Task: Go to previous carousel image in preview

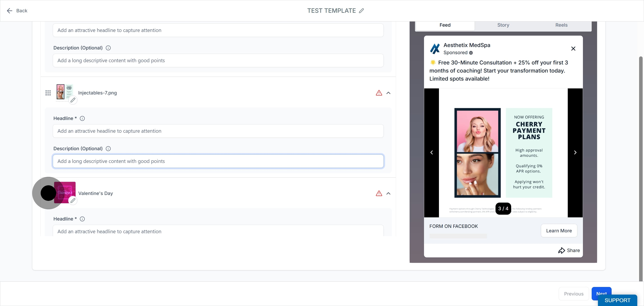Action: point(432,152)
